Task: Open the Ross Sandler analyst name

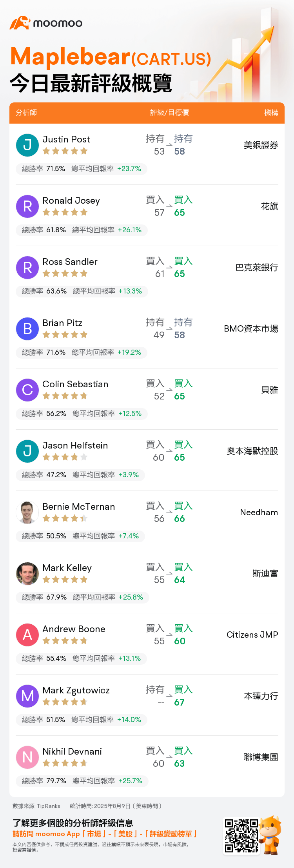Action: 70,262
